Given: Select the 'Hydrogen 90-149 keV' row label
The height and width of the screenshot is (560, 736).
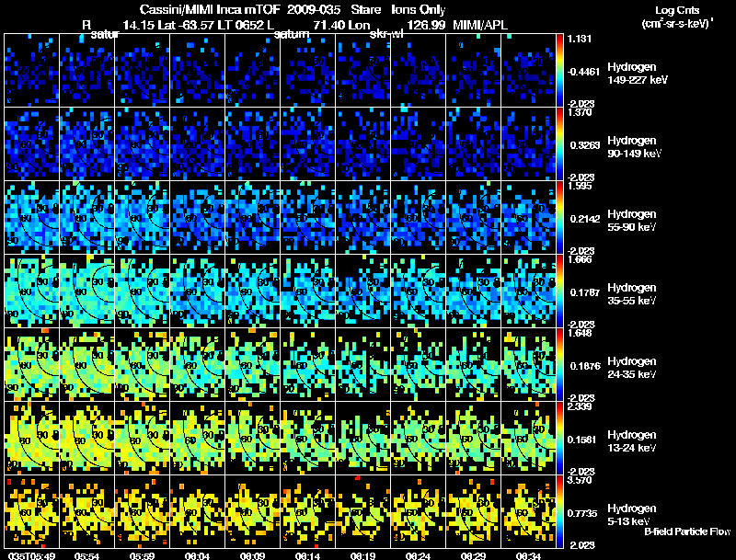Looking at the screenshot, I should (634, 147).
